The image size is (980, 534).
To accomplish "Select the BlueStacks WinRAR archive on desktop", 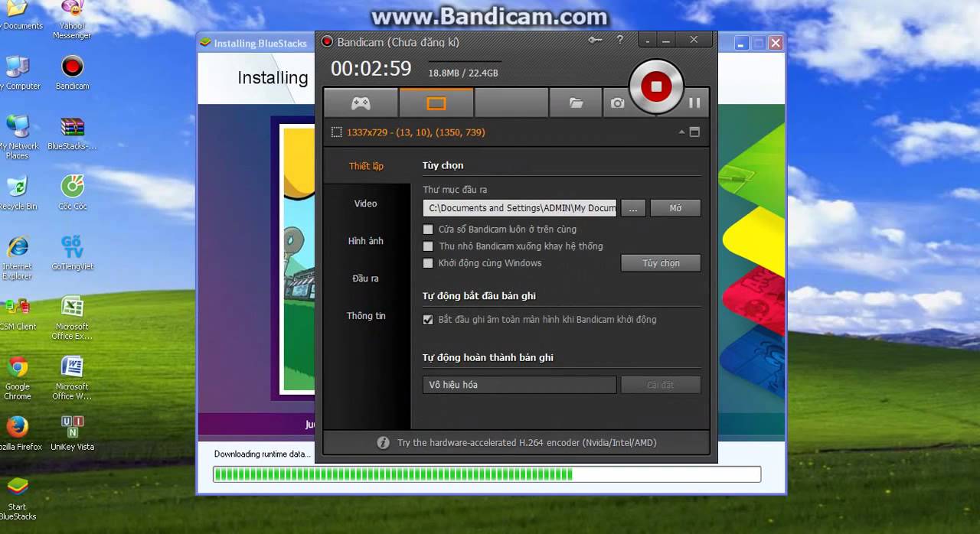I will pos(72,133).
